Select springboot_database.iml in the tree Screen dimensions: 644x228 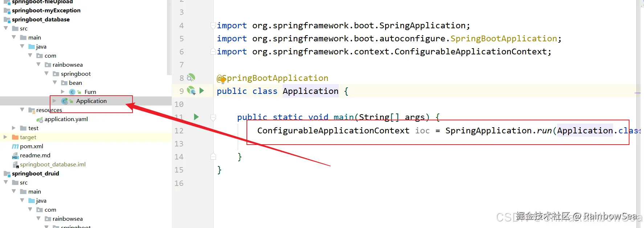click(53, 165)
